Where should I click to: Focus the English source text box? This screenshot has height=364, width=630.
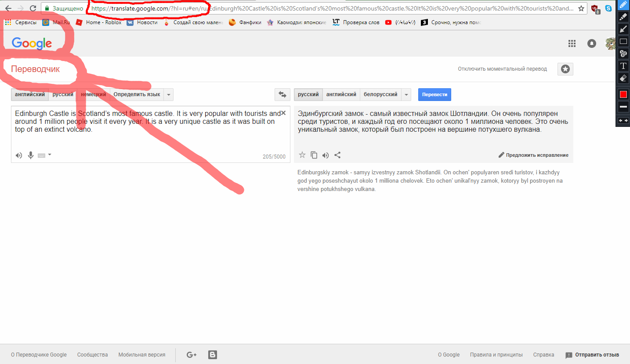151,134
